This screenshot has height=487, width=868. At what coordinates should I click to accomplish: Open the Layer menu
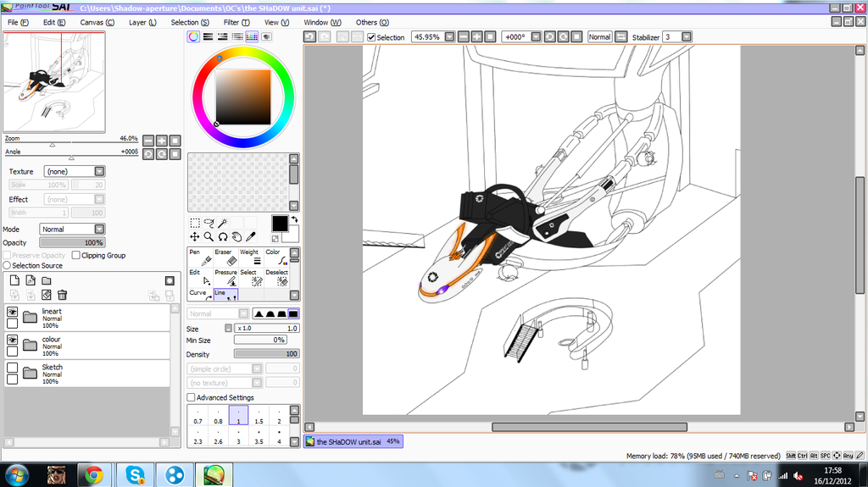[x=142, y=22]
